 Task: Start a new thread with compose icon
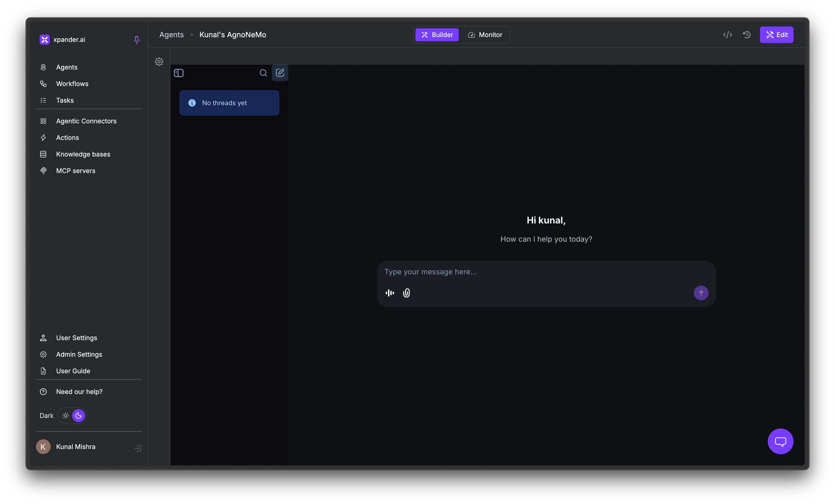[280, 72]
